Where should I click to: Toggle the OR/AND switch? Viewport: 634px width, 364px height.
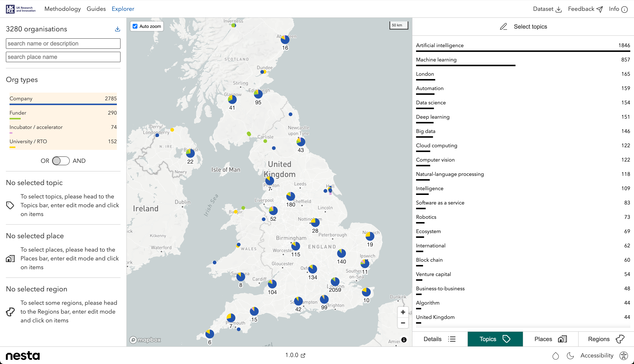coord(61,161)
